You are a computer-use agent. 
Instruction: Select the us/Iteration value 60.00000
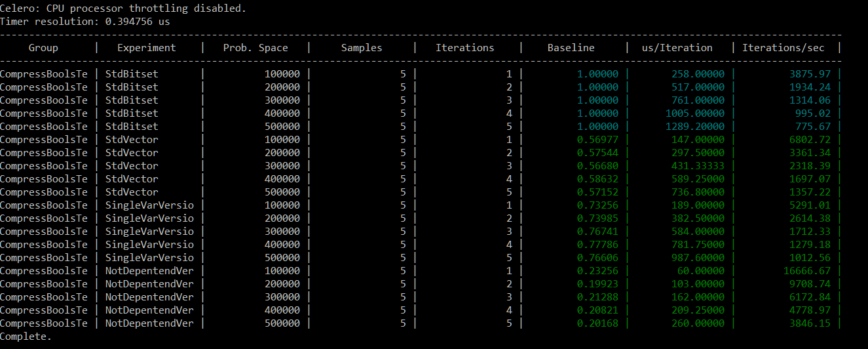pyautogui.click(x=701, y=271)
